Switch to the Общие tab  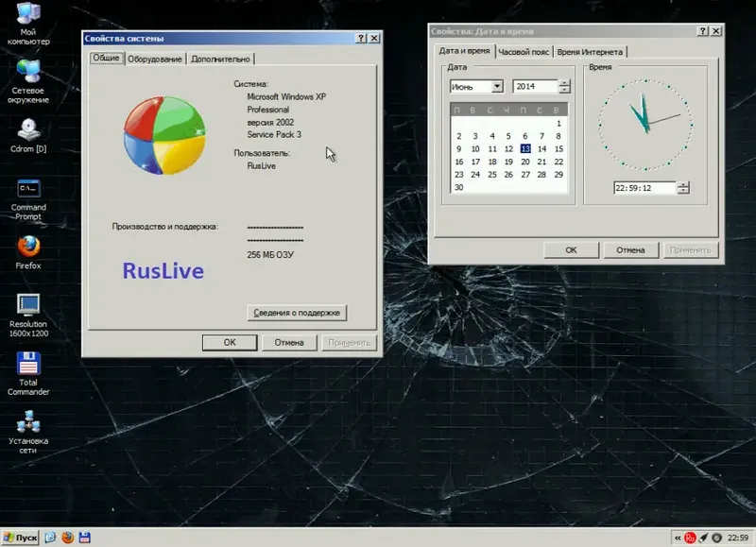click(x=106, y=58)
